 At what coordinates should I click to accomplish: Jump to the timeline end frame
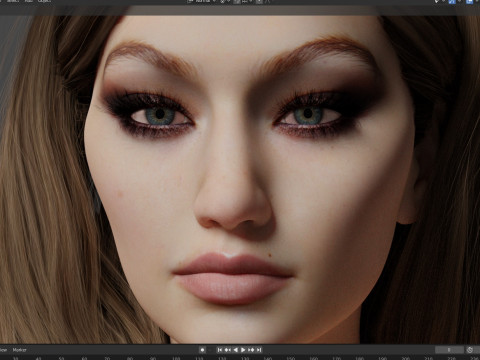click(259, 350)
